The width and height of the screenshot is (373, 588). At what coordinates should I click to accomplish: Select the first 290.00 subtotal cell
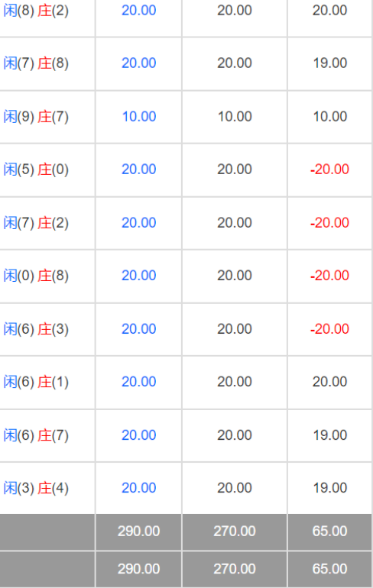coord(139,531)
